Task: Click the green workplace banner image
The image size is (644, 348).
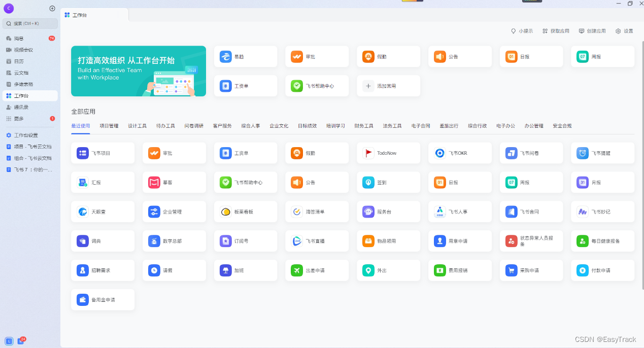Action: pyautogui.click(x=139, y=71)
